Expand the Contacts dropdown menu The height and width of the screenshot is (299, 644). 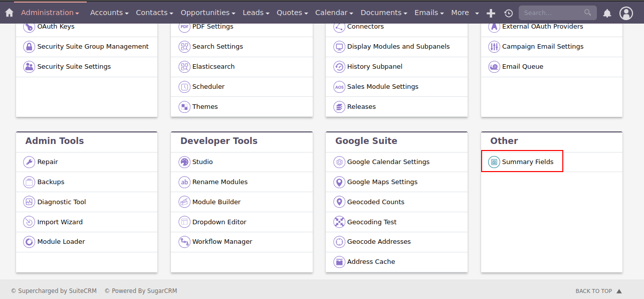click(154, 13)
